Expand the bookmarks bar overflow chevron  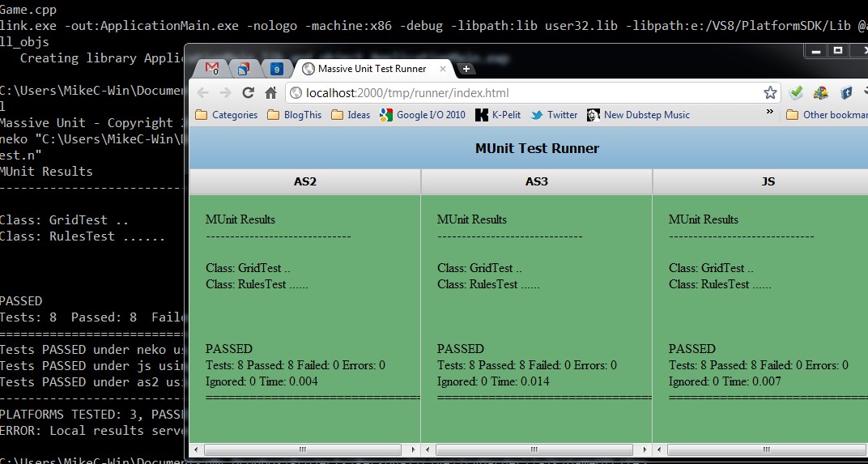point(769,114)
